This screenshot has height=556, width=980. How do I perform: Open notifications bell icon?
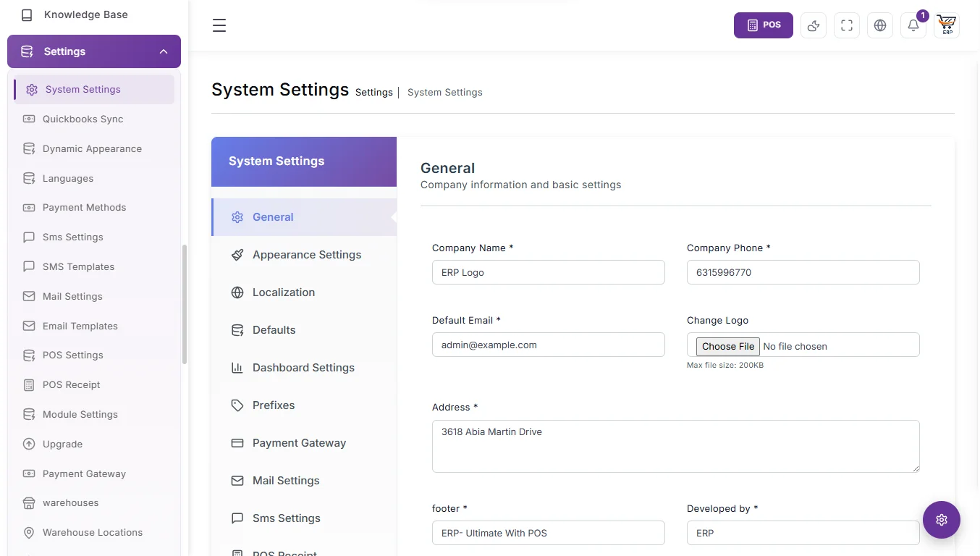(913, 25)
